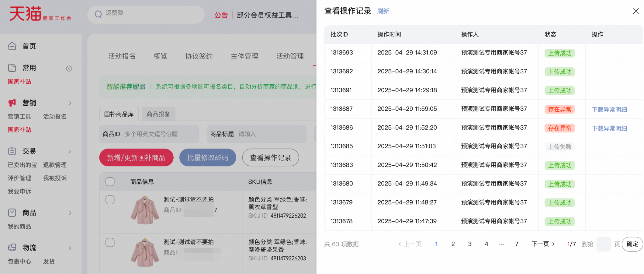The width and height of the screenshot is (644, 274).
Task: Click the jump-to-page input box
Action: [604, 244]
